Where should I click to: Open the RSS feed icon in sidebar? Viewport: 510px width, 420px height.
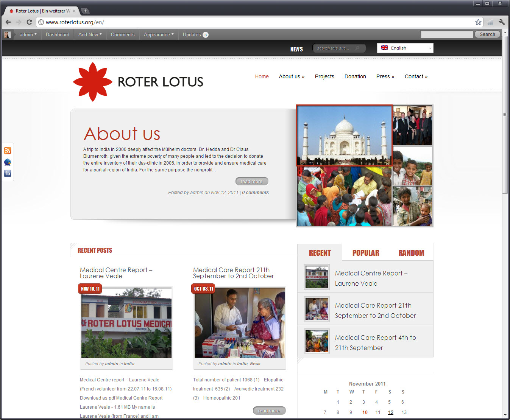pos(8,151)
